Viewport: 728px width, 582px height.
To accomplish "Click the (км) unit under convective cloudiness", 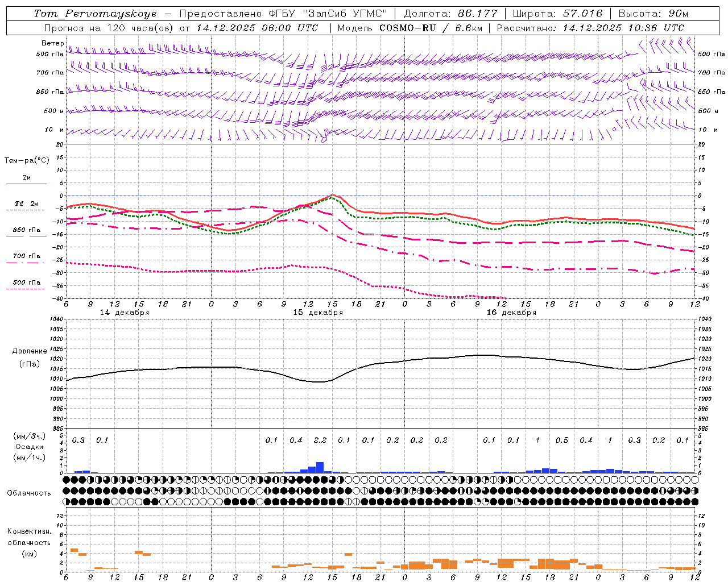I will click(x=30, y=554).
